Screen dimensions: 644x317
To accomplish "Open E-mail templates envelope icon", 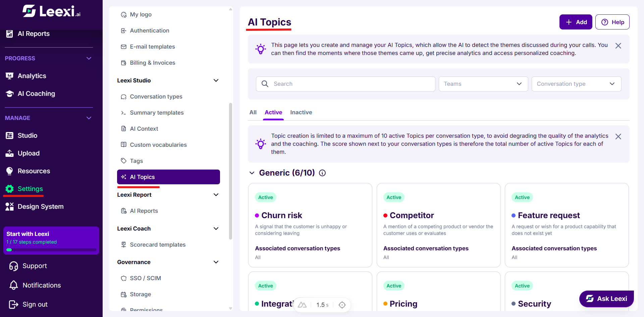I will click(x=124, y=47).
